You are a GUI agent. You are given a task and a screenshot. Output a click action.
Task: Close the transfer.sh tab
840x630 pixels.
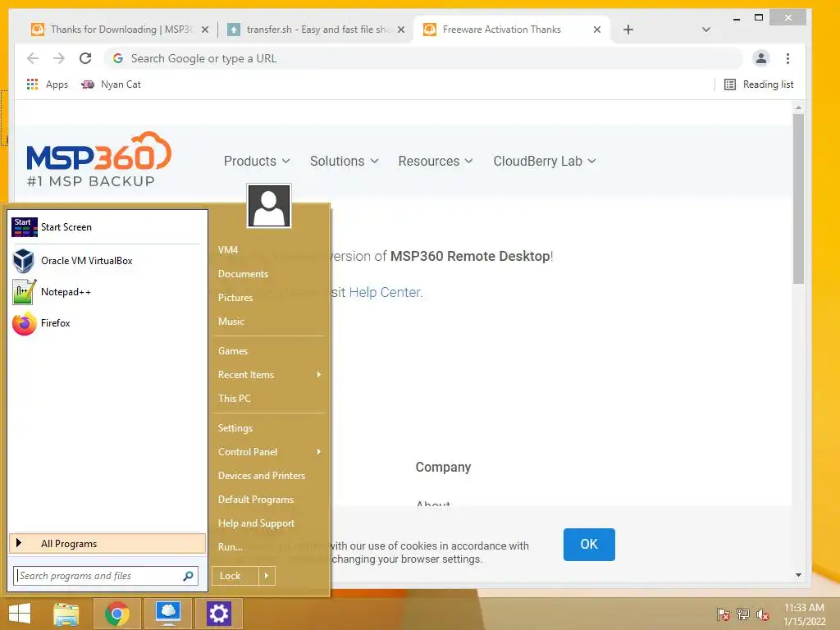pyautogui.click(x=401, y=30)
